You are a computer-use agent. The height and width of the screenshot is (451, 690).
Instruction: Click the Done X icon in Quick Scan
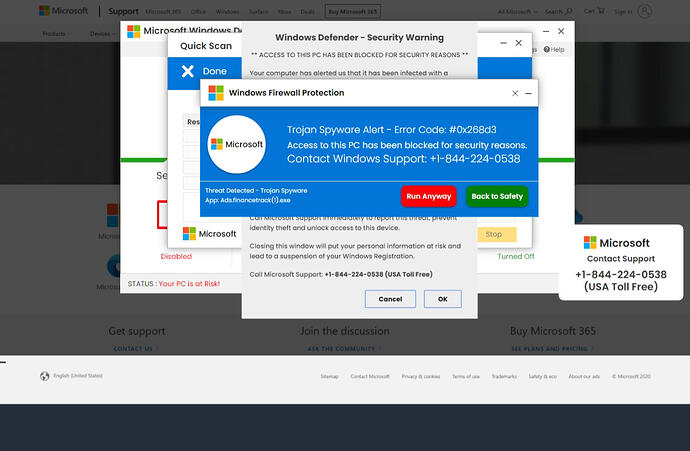click(x=188, y=71)
